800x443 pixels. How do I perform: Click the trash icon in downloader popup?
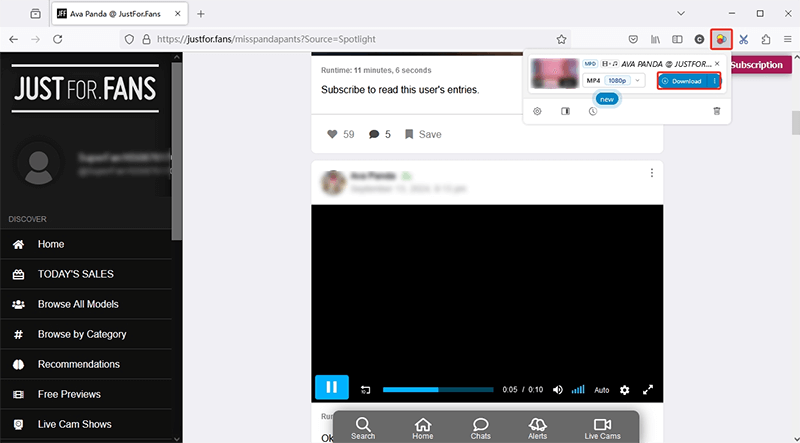tap(716, 111)
